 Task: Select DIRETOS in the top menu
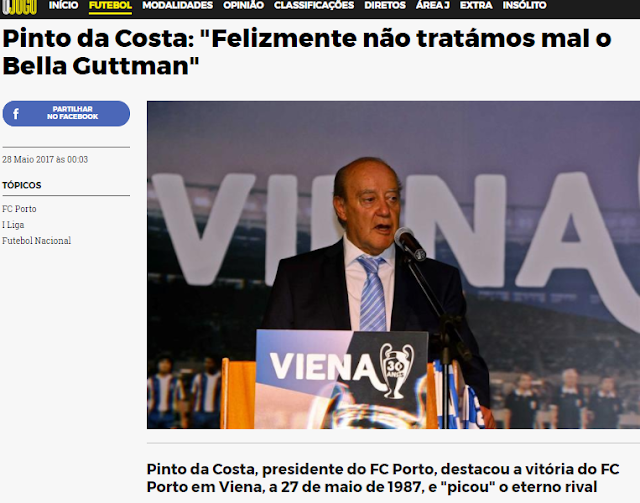(385, 5)
